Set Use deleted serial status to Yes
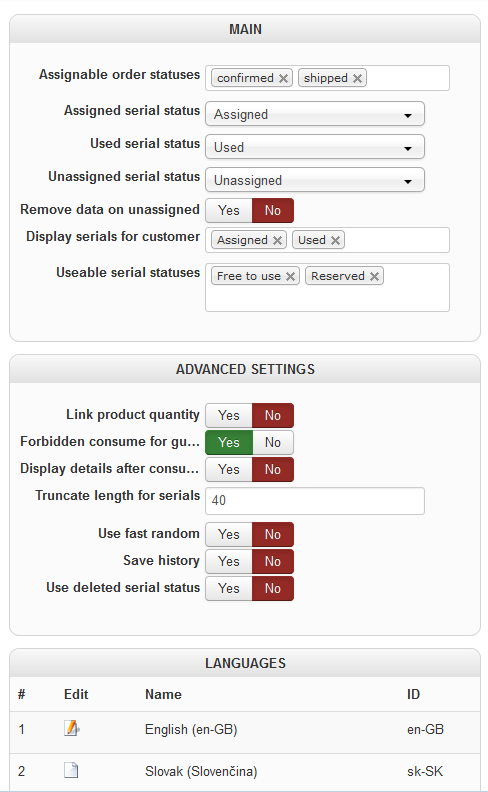488x792 pixels. pos(229,588)
